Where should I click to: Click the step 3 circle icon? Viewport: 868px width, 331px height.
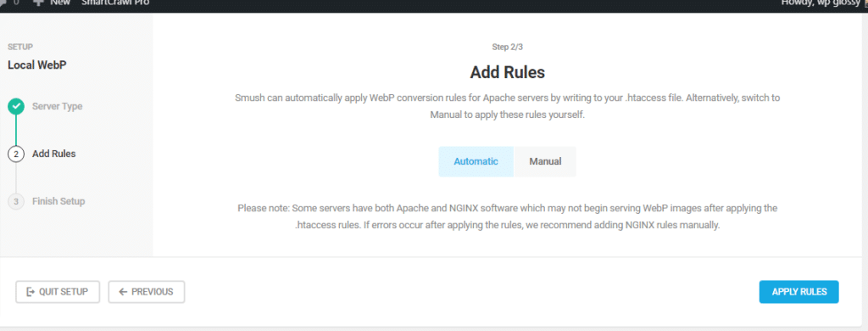16,202
